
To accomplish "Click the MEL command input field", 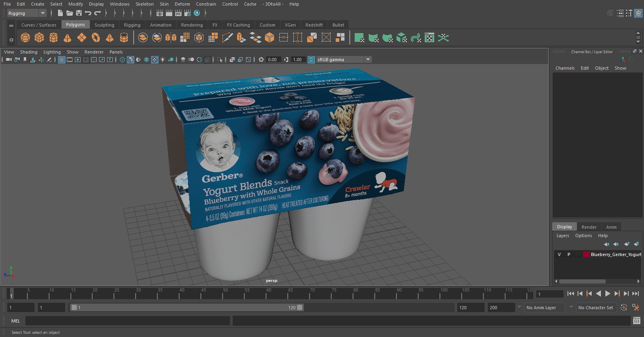I will (x=128, y=321).
